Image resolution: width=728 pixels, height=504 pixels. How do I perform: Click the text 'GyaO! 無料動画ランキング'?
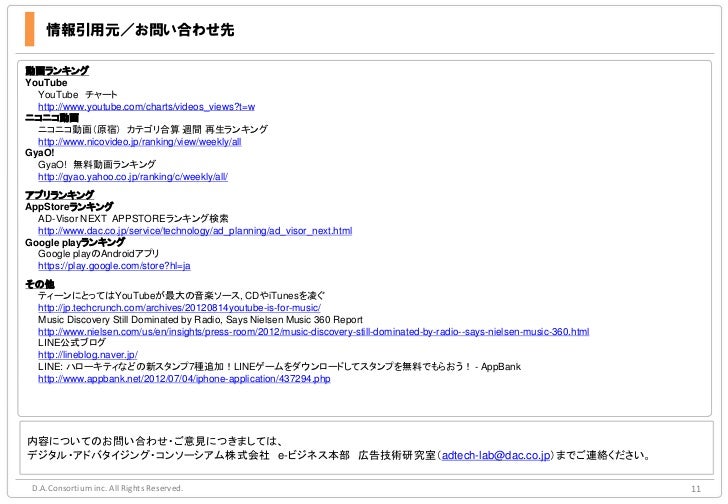tap(97, 164)
